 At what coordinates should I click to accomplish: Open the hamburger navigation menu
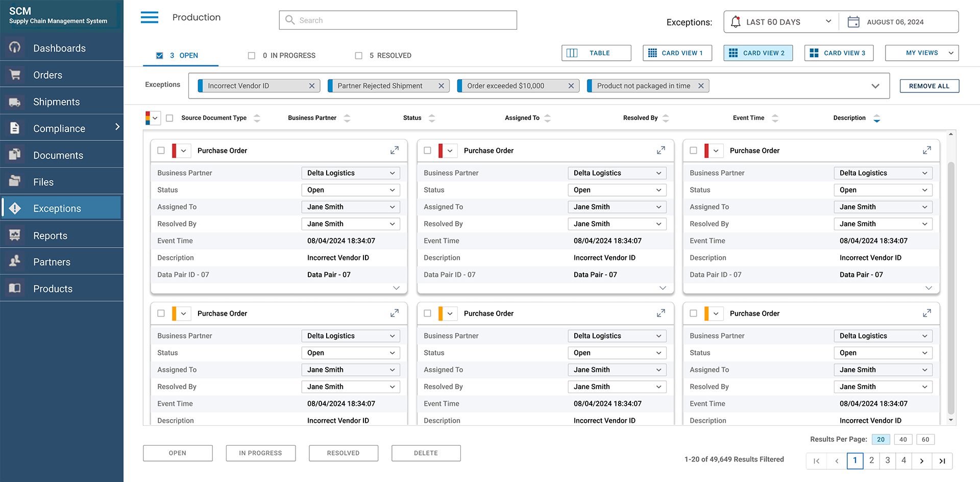coord(150,17)
